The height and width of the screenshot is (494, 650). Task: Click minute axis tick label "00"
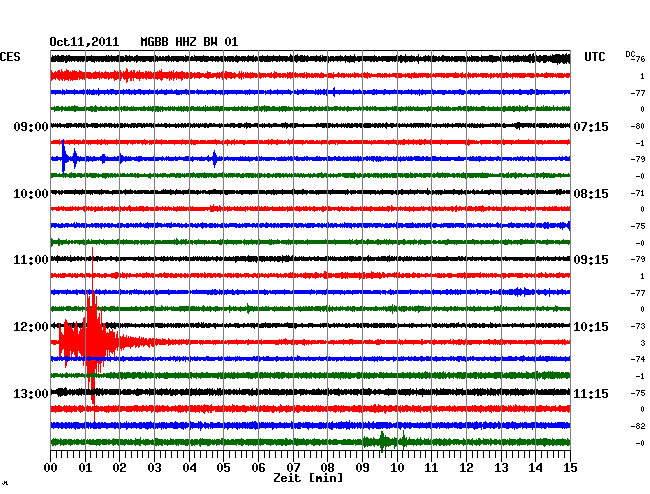(x=51, y=468)
